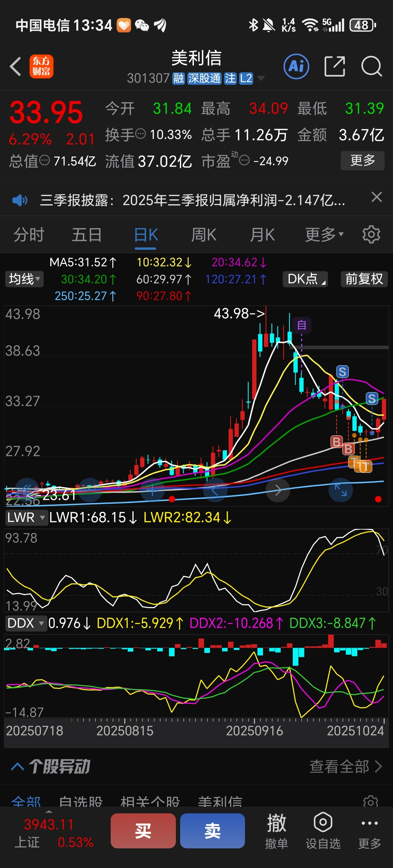Switch to 分时 tab

[29, 235]
